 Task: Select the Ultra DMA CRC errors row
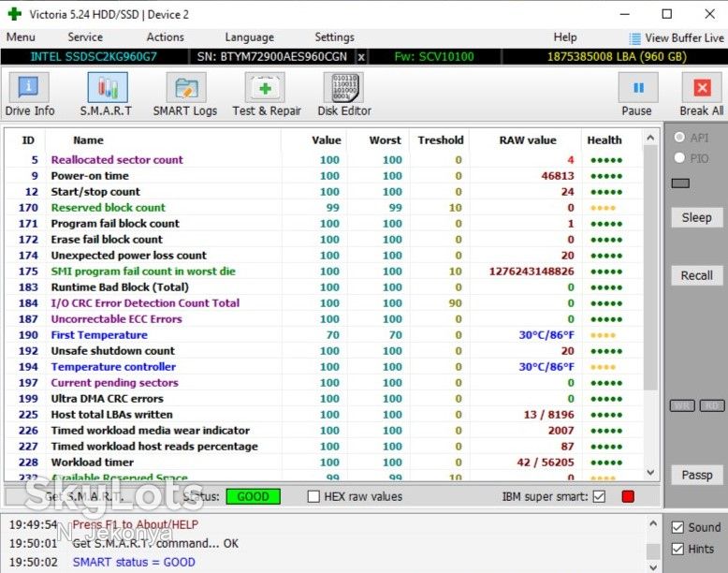pos(324,399)
